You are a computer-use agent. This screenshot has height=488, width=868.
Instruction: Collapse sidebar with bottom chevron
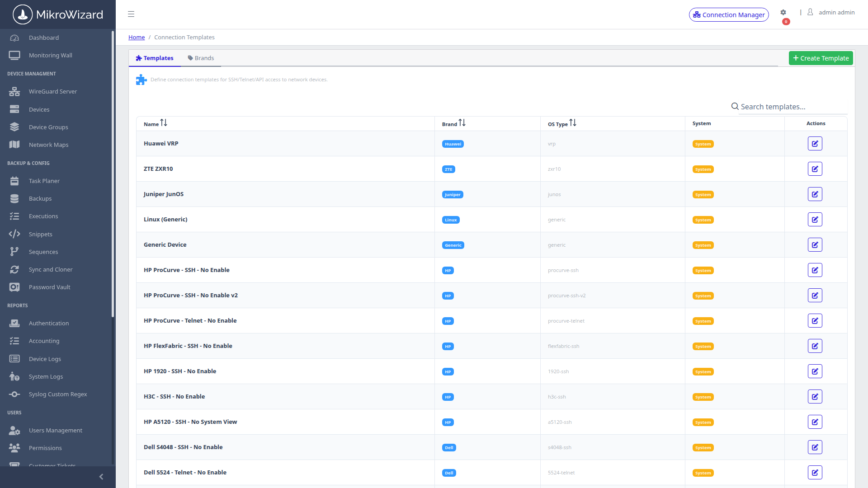pyautogui.click(x=101, y=477)
